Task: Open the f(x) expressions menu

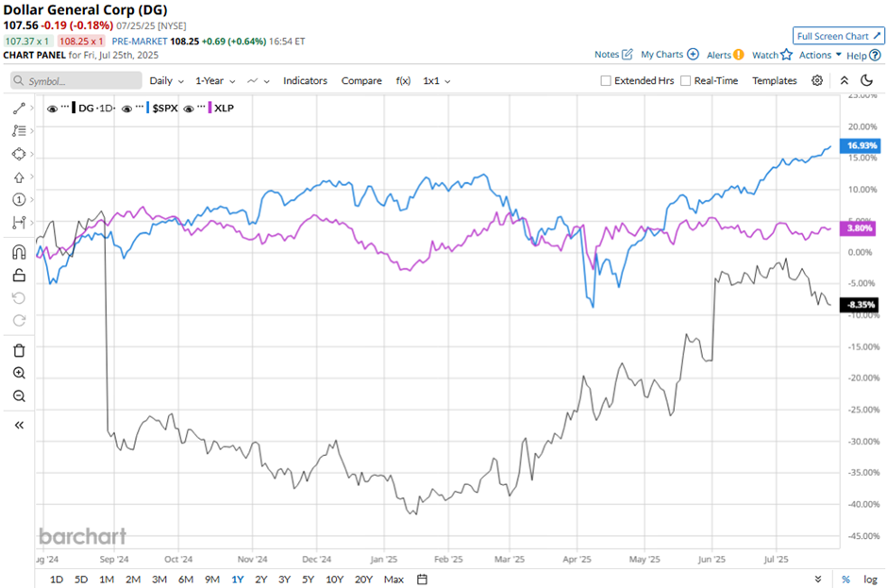Action: (403, 80)
